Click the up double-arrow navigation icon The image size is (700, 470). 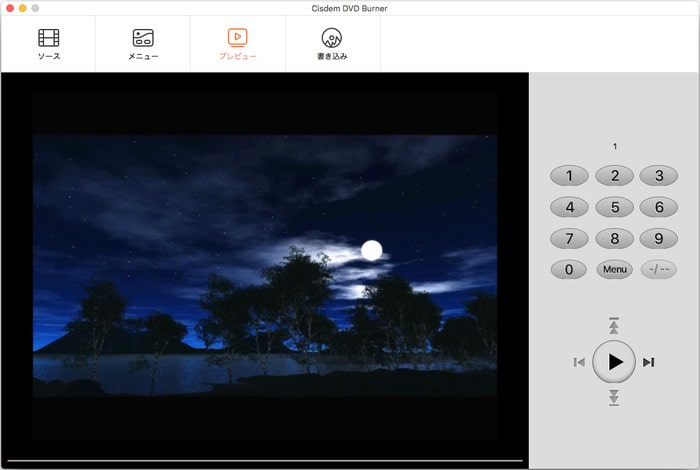pyautogui.click(x=614, y=326)
